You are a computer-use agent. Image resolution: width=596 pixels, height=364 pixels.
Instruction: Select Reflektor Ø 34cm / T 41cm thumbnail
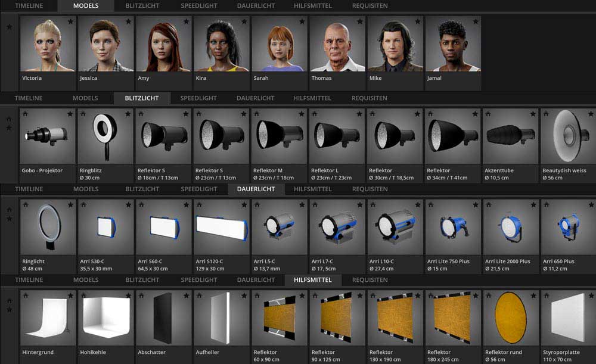pos(452,136)
